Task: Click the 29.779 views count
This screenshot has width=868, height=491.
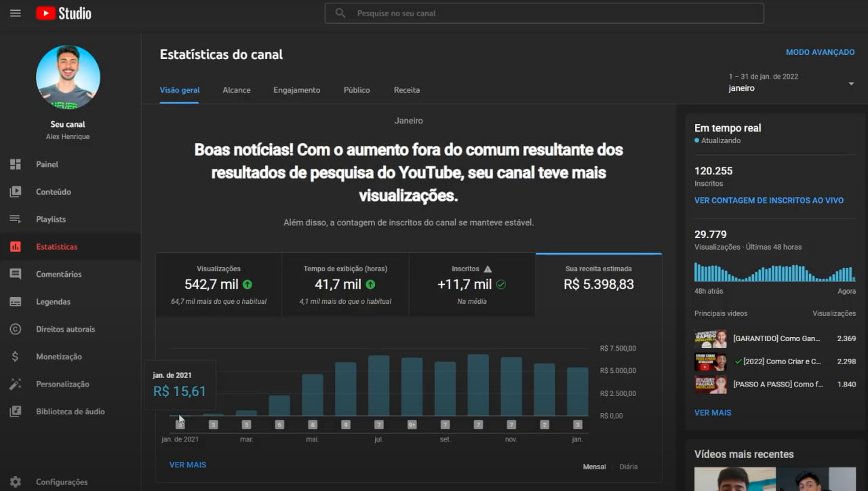Action: click(711, 235)
